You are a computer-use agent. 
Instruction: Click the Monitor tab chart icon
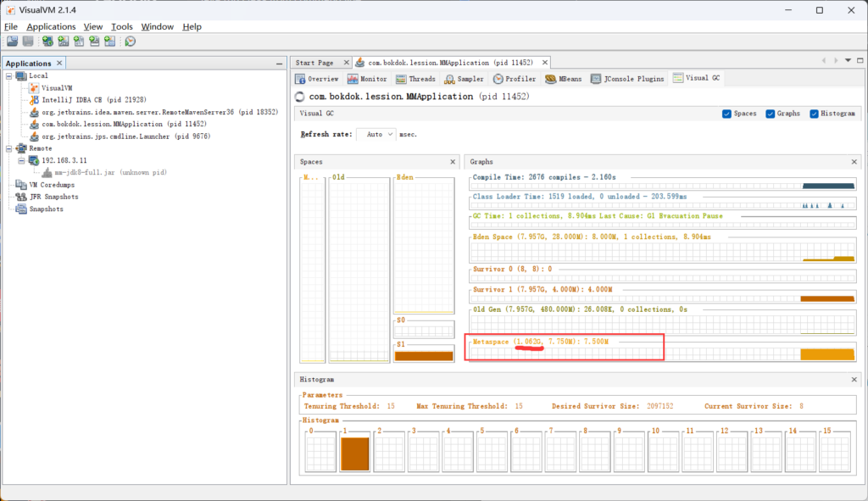coord(353,79)
